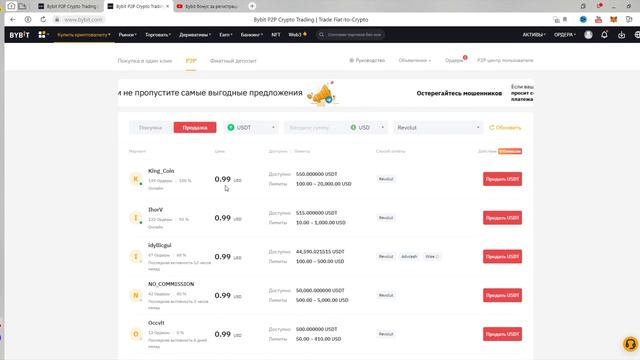Open the Revolut payment method dropdown
The width and height of the screenshot is (640, 360).
pos(438,128)
